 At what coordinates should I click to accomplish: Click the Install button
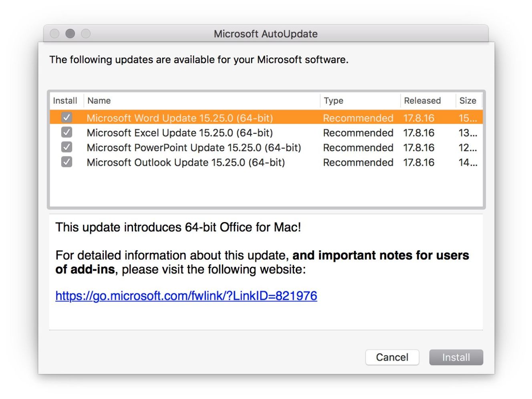(x=456, y=357)
